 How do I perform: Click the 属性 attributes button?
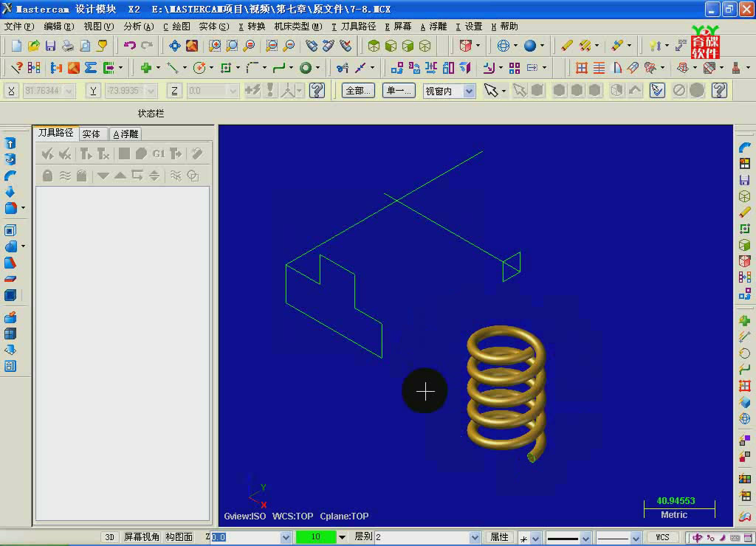coord(499,537)
